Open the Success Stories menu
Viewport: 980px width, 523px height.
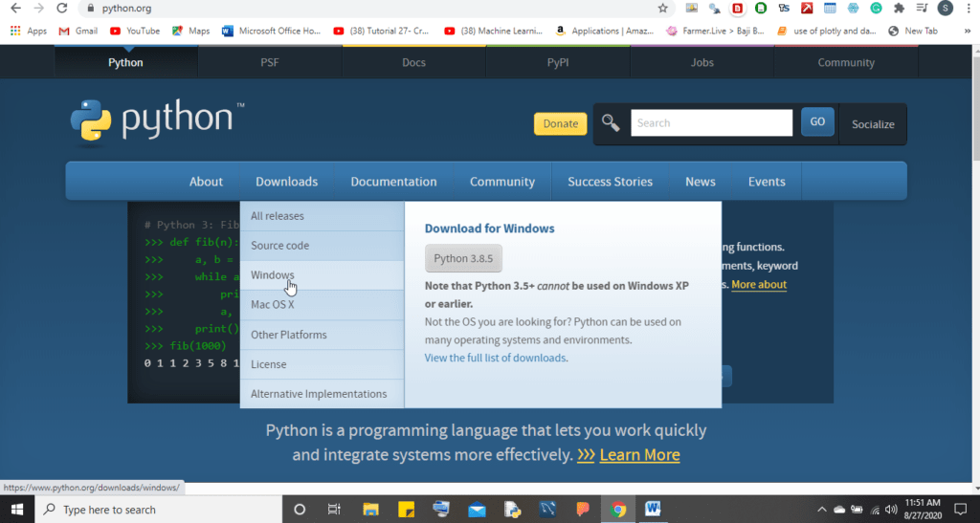click(610, 182)
